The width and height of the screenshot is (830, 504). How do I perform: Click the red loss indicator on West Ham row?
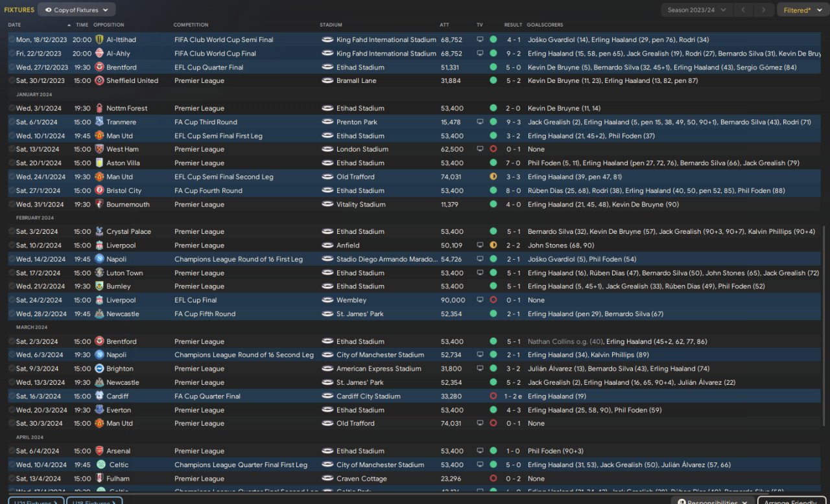coord(493,149)
